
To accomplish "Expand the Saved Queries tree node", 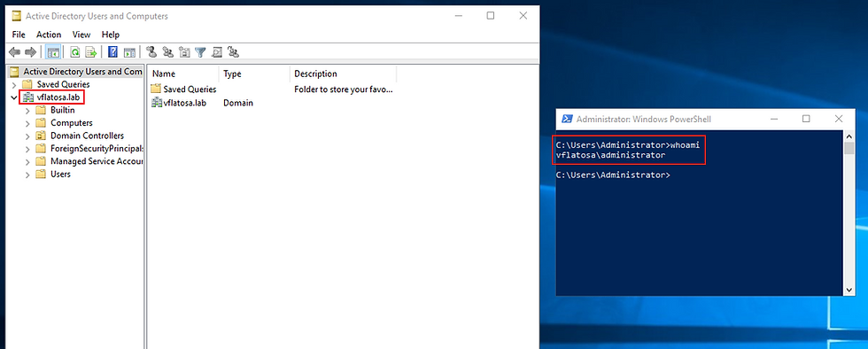I will 14,85.
